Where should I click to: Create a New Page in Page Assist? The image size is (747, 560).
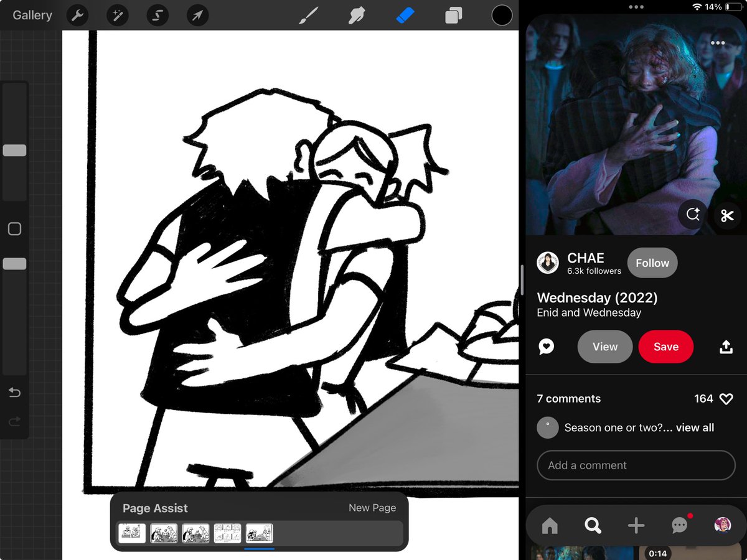click(372, 508)
